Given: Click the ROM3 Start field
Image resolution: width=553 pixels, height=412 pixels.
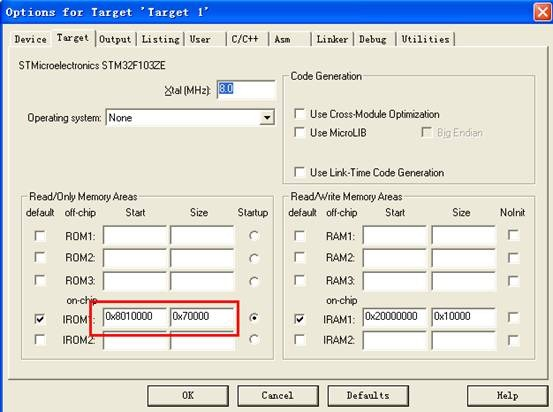Looking at the screenshot, I should 135,281.
